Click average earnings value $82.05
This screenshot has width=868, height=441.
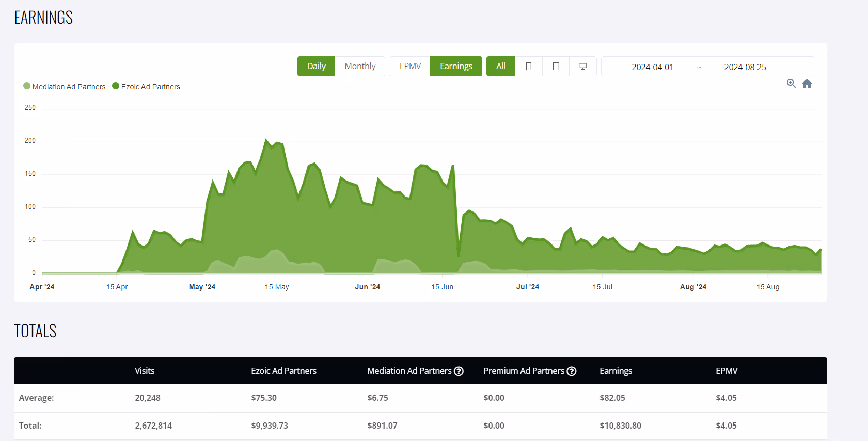point(612,398)
